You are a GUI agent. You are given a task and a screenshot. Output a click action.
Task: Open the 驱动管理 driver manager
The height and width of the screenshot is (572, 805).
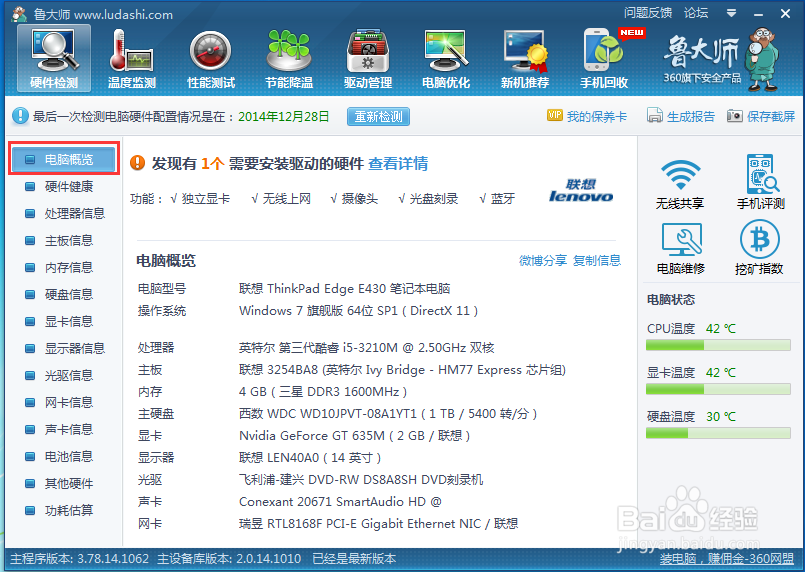point(368,59)
